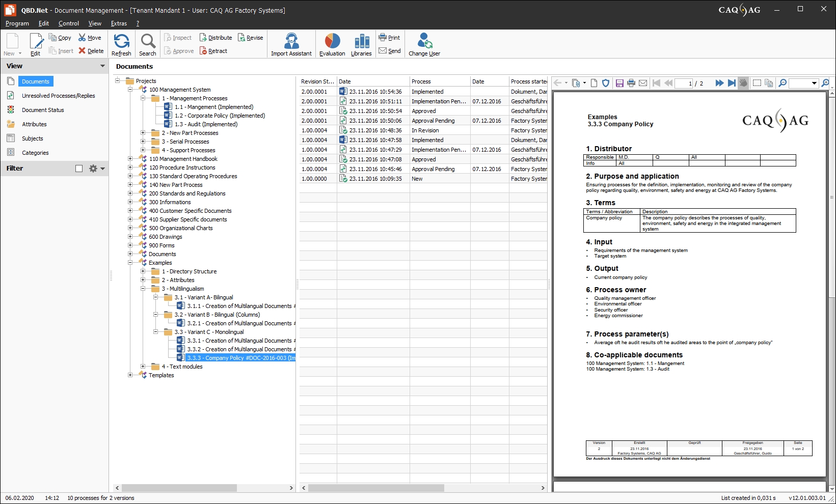Collapse the View panel header arrow

(x=102, y=66)
